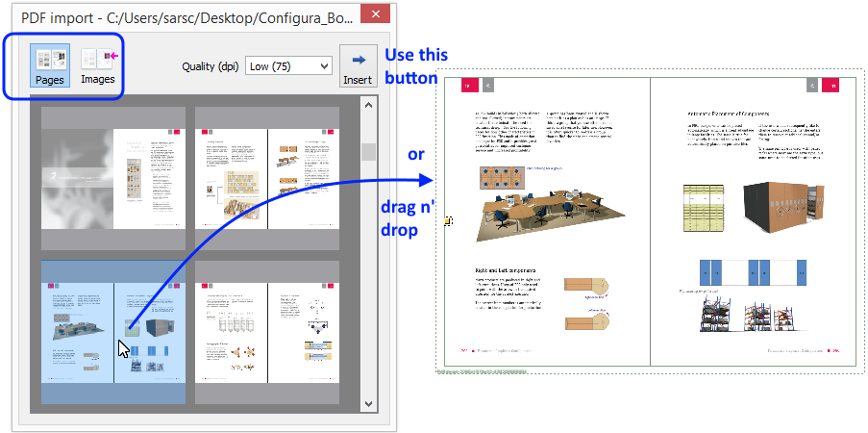The width and height of the screenshot is (868, 433).
Task: Click the yellow snap point on inserted page
Action: (x=449, y=221)
